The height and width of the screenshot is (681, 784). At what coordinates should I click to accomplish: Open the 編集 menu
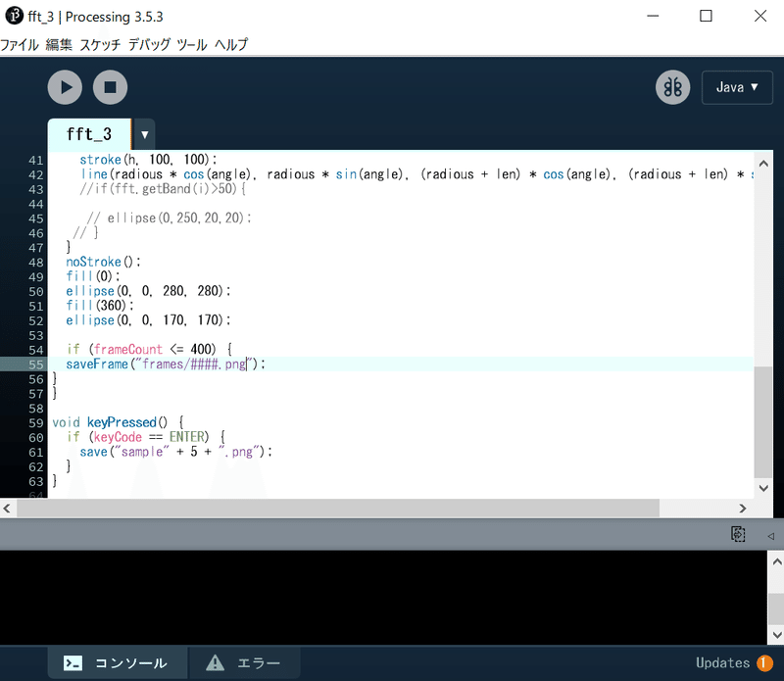59,44
